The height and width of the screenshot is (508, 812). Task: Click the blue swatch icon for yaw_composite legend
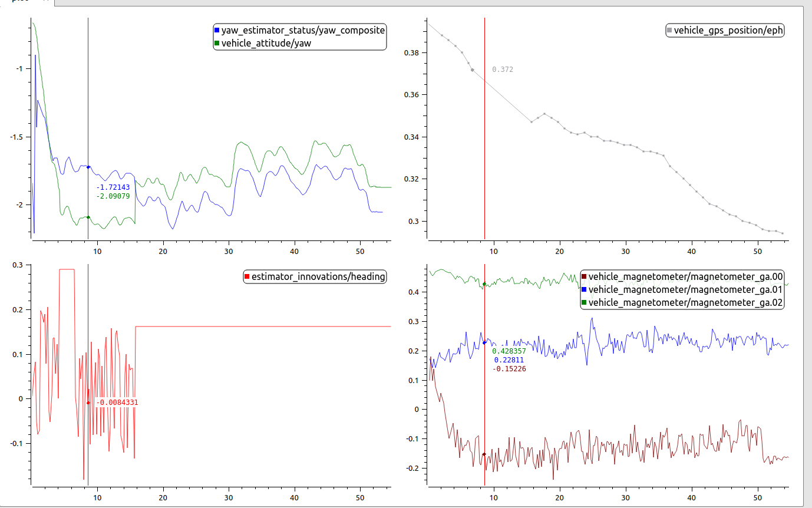click(x=215, y=30)
